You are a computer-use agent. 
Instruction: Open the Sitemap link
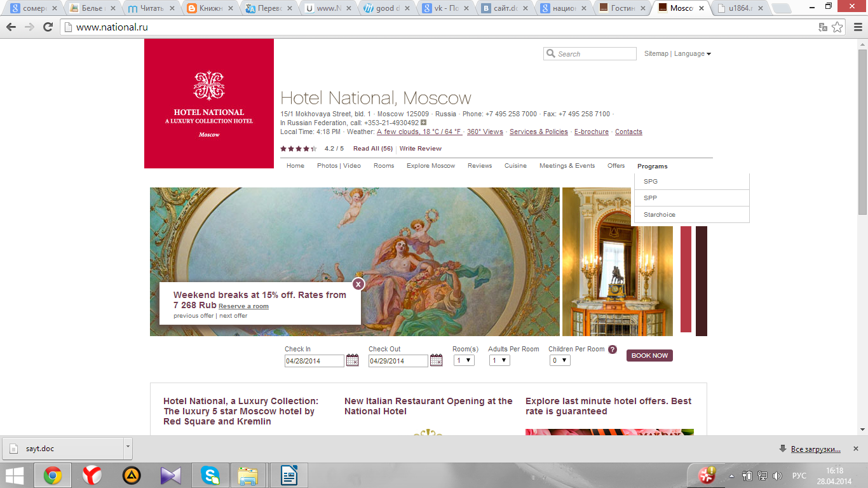click(656, 54)
